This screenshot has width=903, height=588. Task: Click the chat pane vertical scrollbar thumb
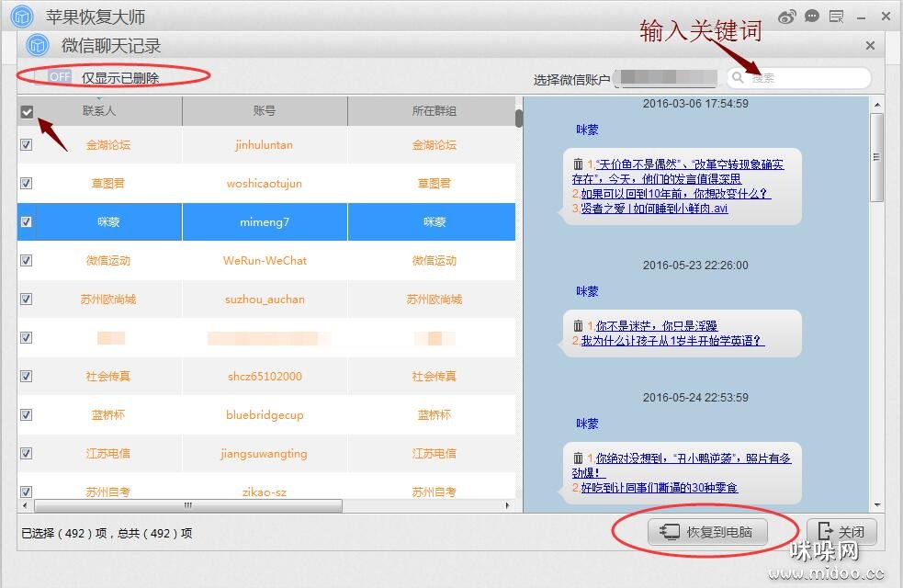(x=876, y=156)
